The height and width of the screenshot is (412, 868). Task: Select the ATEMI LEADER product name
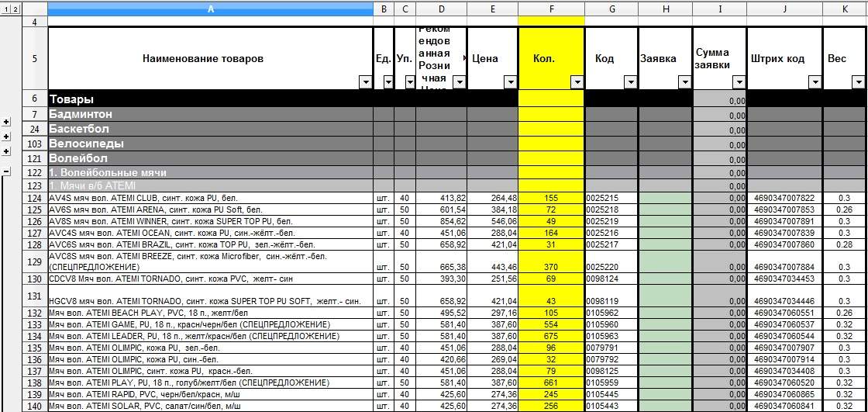coord(210,336)
